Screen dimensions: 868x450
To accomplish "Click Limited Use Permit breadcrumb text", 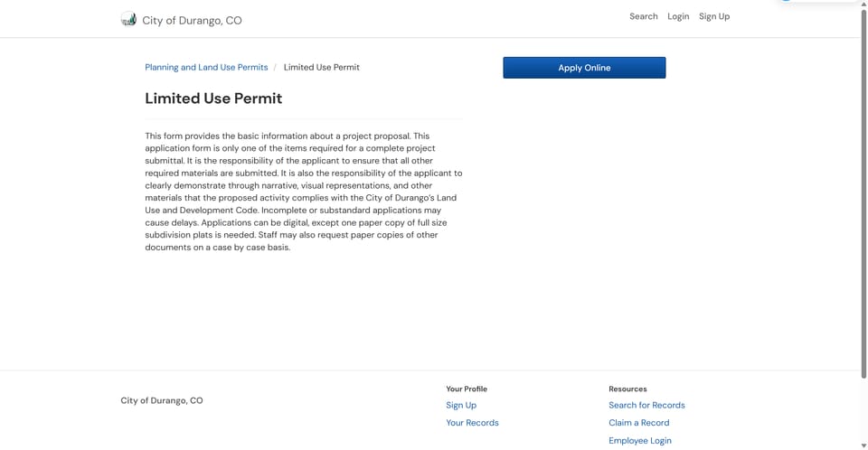I will (322, 68).
